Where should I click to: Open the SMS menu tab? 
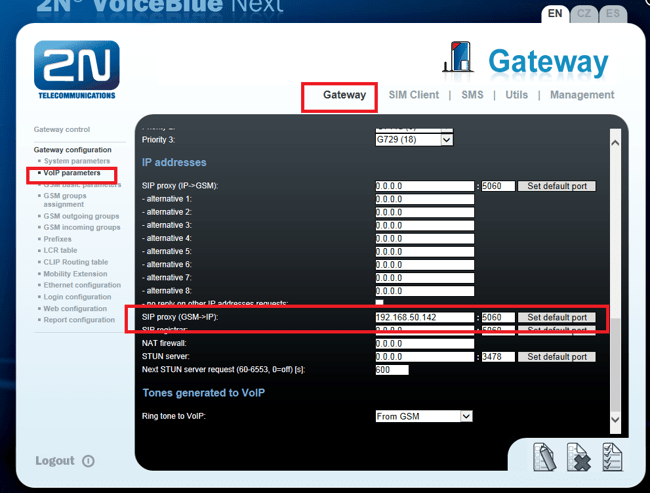click(x=472, y=95)
